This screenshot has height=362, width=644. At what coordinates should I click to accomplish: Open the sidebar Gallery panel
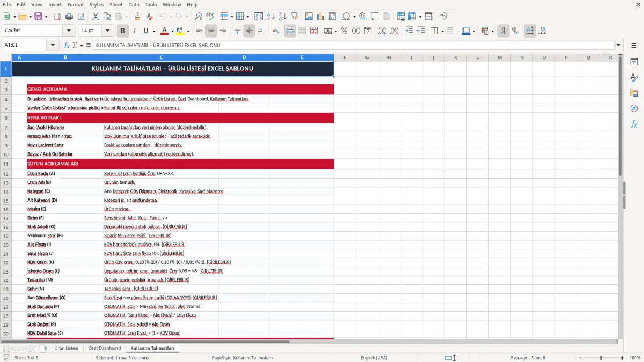[634, 93]
